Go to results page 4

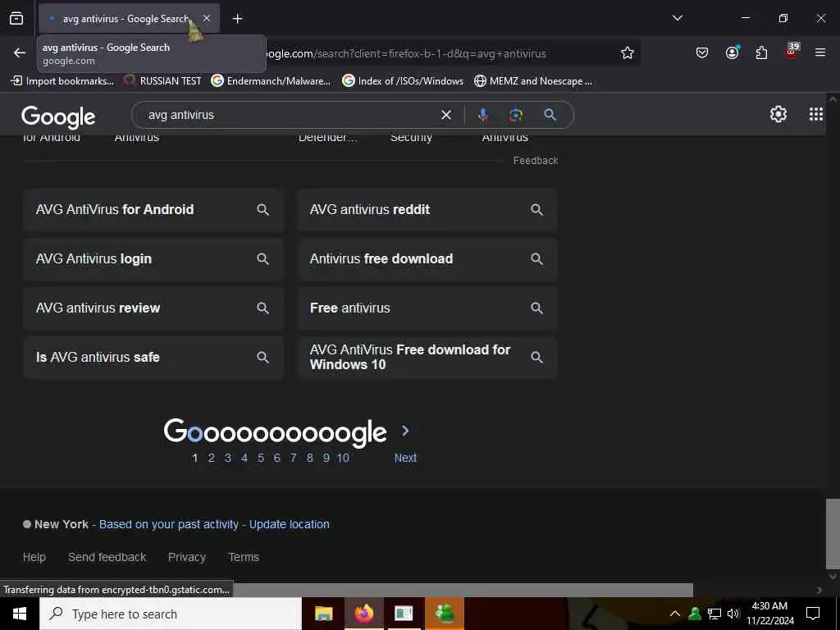[244, 458]
